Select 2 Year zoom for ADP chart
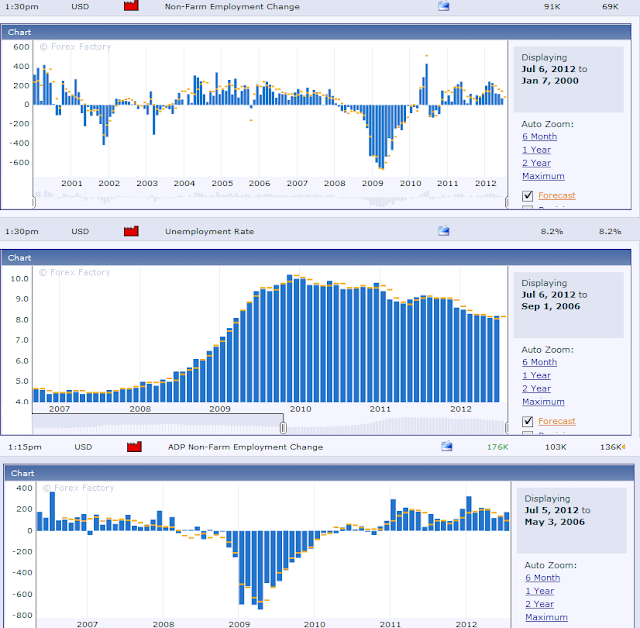 pyautogui.click(x=540, y=604)
